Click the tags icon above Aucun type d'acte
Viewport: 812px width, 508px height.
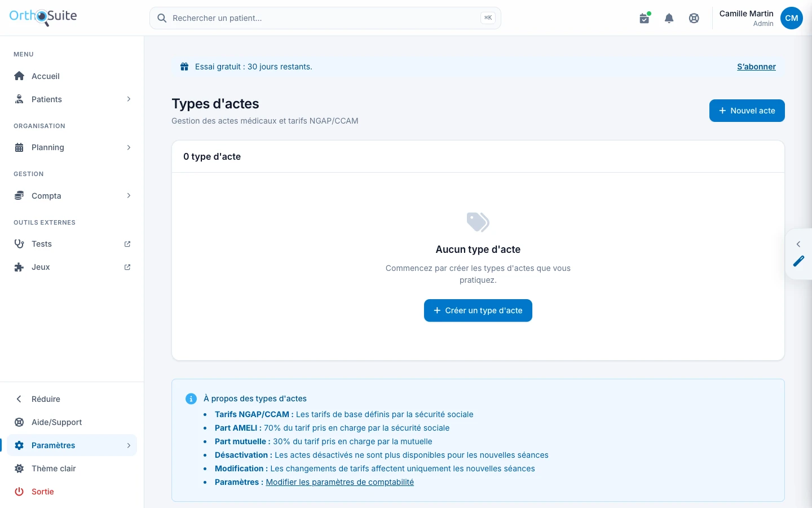478,222
